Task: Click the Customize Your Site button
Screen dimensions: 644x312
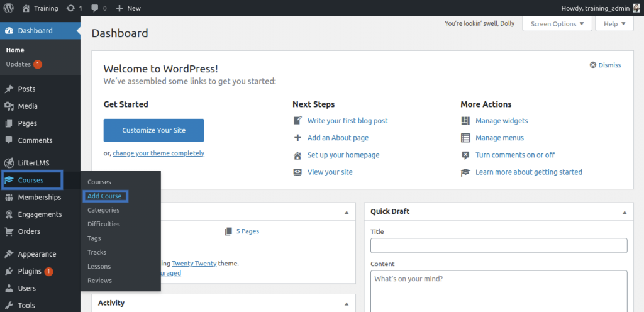Action: pyautogui.click(x=153, y=131)
